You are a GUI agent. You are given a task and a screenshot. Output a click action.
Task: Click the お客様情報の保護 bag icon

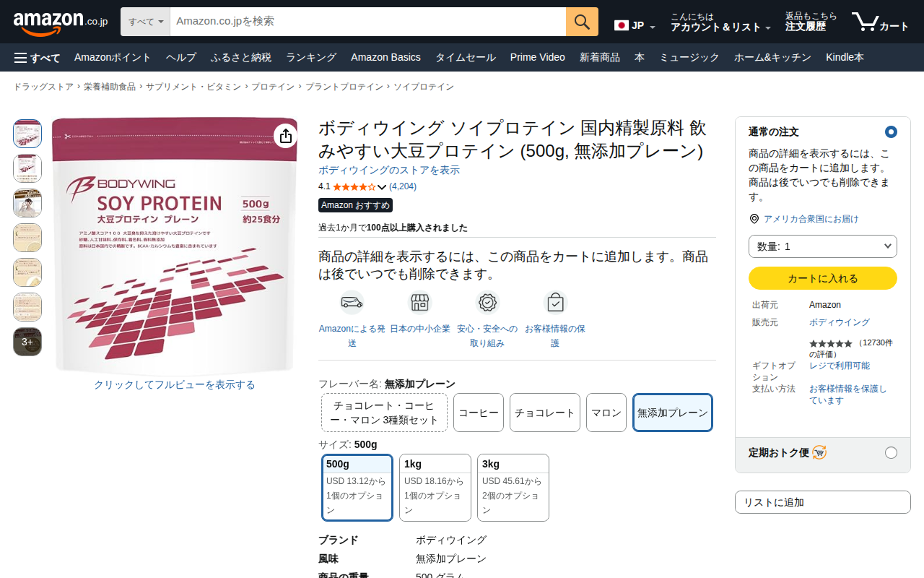(555, 302)
